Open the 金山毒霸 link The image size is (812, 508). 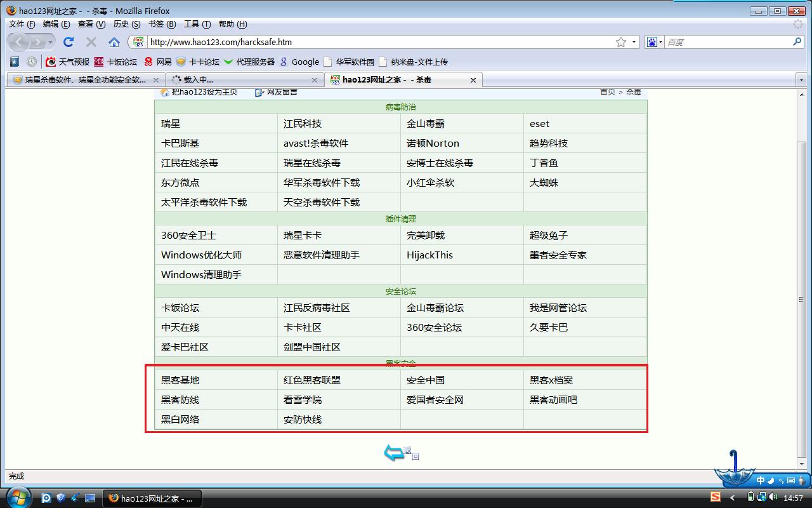pos(426,124)
